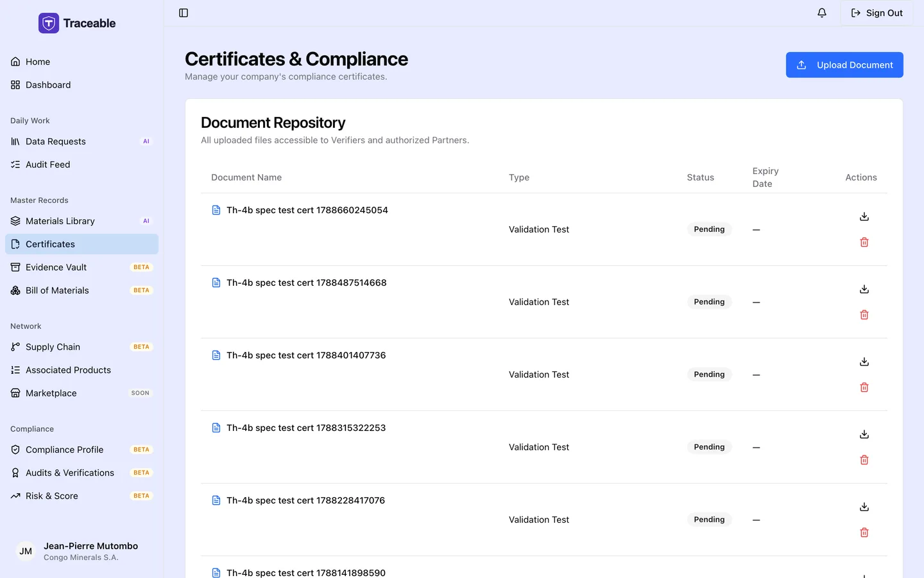The image size is (924, 578).
Task: Open Data Requests
Action: coord(81,141)
